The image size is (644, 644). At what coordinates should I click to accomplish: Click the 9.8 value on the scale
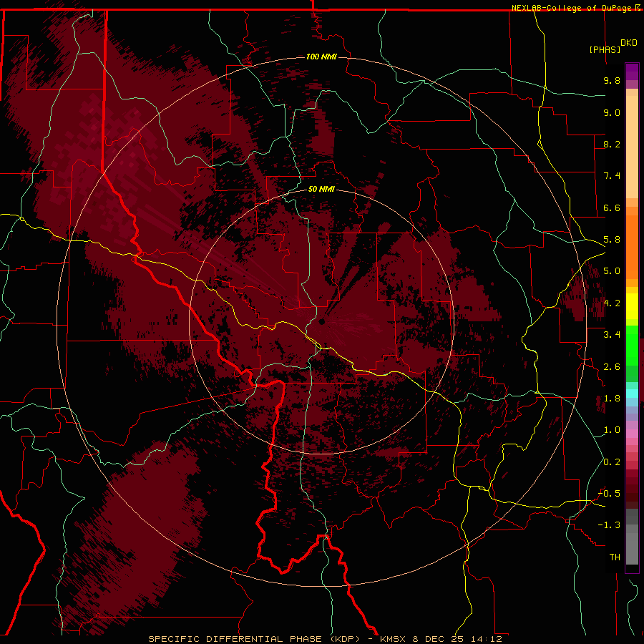(612, 80)
